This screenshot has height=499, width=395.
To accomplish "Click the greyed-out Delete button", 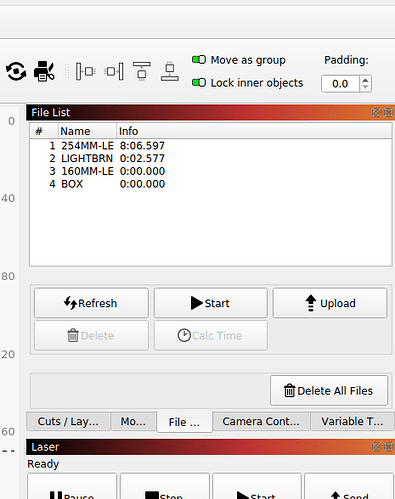I will [91, 335].
